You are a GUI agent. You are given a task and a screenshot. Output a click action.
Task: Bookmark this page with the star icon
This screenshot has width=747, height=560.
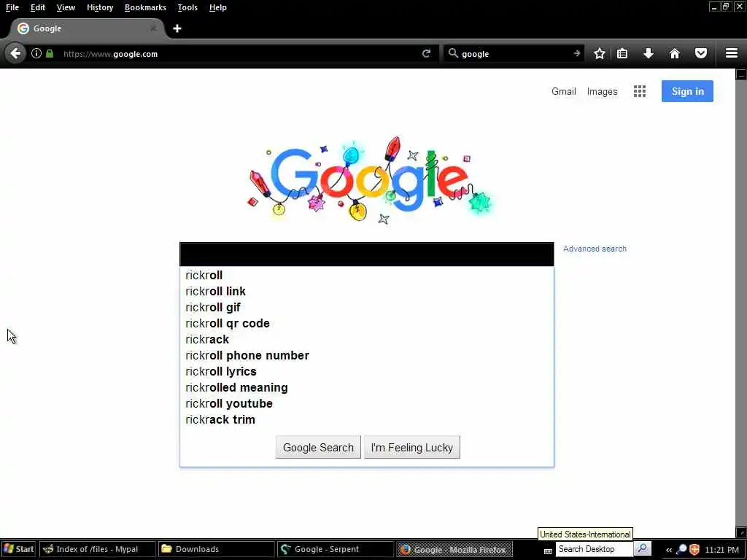(x=600, y=53)
